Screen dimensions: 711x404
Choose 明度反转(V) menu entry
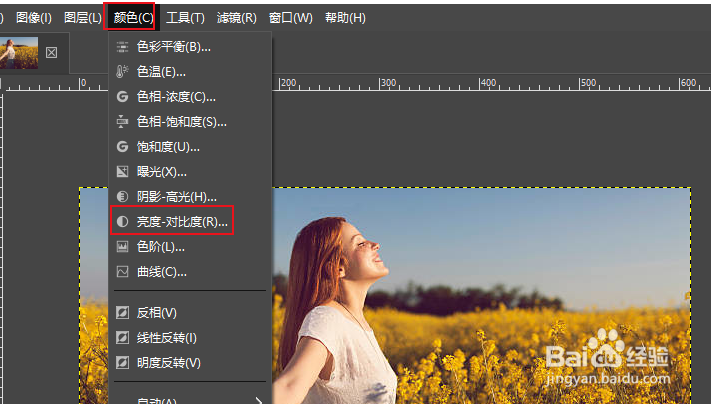[190, 362]
